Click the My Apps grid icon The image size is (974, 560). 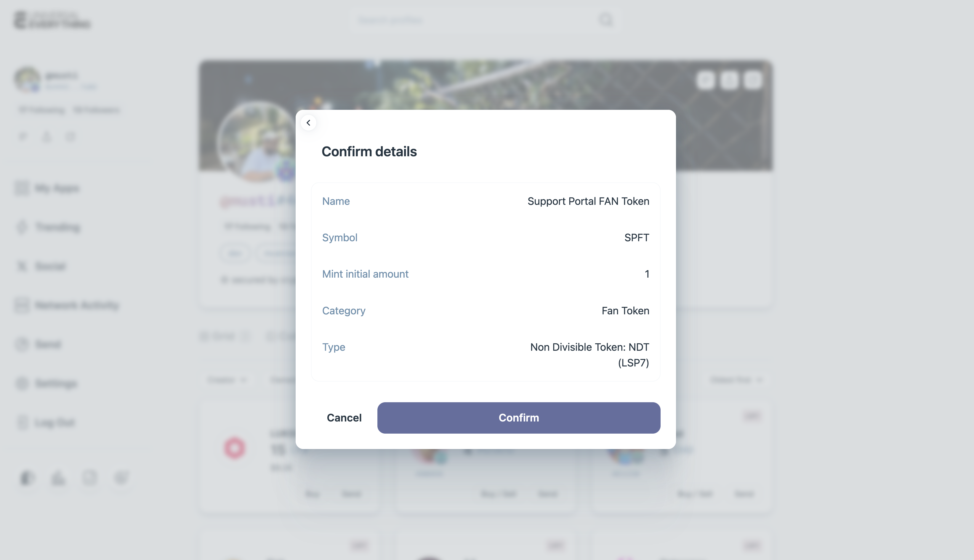click(x=22, y=188)
